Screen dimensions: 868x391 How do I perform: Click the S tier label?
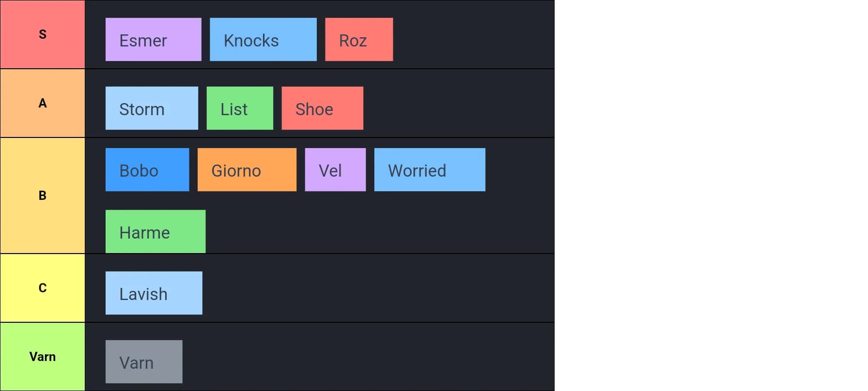click(x=43, y=34)
